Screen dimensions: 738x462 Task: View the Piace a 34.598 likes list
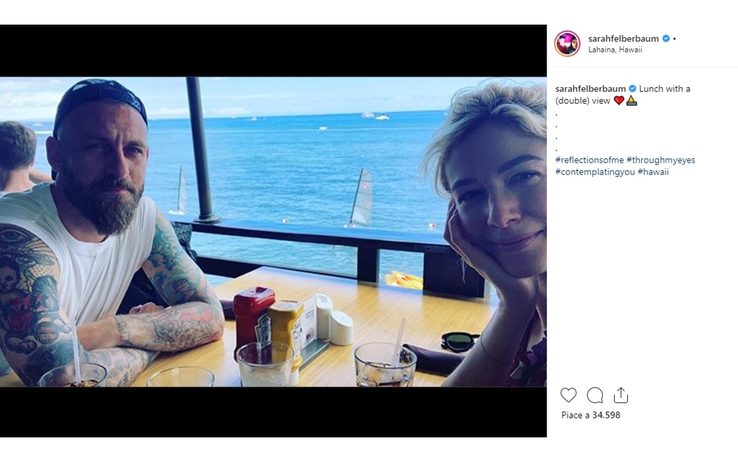591,415
